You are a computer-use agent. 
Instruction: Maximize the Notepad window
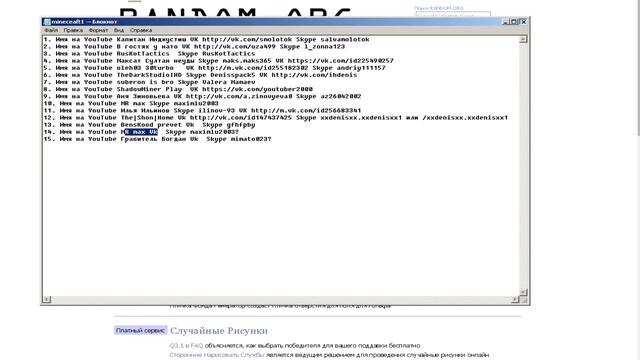tap(514, 22)
